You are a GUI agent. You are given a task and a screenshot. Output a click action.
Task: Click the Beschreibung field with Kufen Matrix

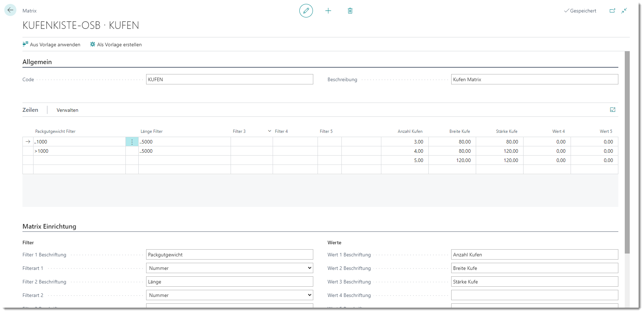click(x=535, y=79)
